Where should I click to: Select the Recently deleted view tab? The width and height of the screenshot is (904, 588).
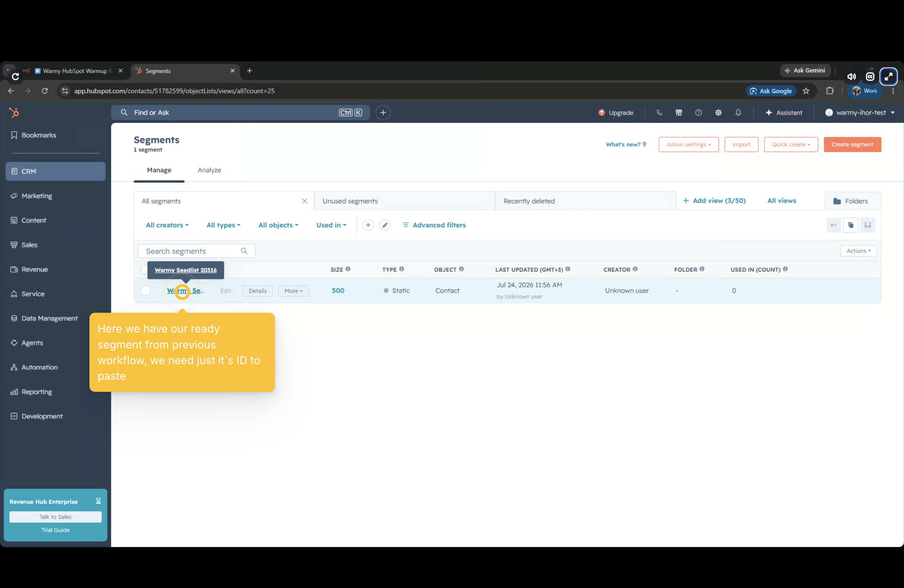point(585,201)
